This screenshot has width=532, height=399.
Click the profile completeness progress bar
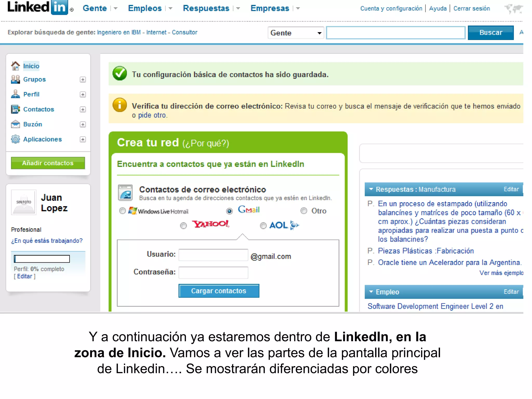click(42, 259)
